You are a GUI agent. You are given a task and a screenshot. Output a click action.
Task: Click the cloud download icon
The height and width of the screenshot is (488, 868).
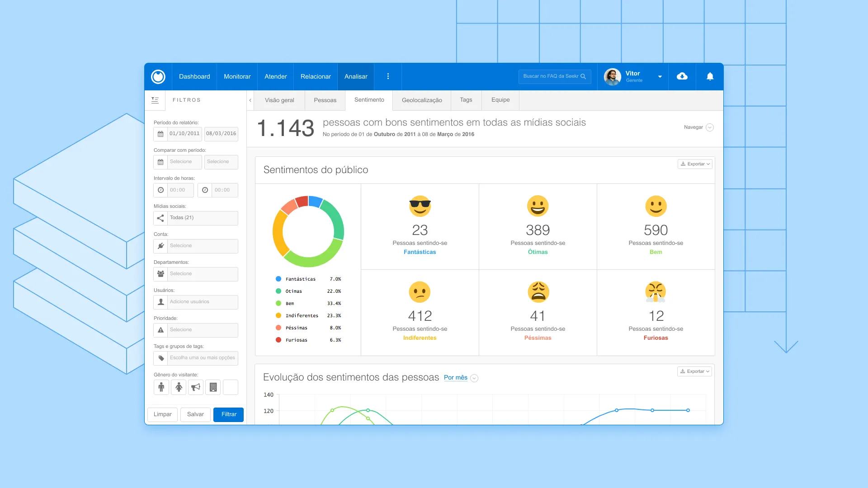(682, 76)
